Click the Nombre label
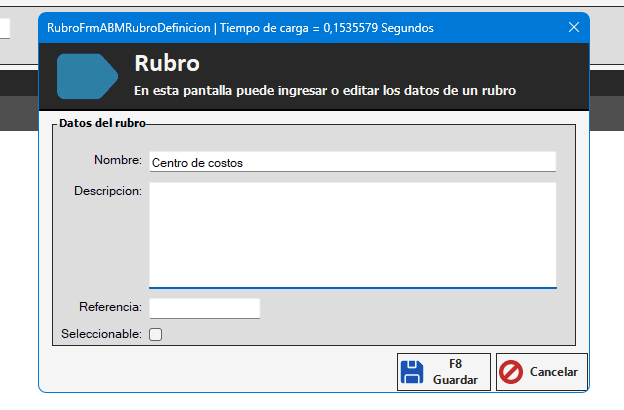624x410 pixels. 118,160
